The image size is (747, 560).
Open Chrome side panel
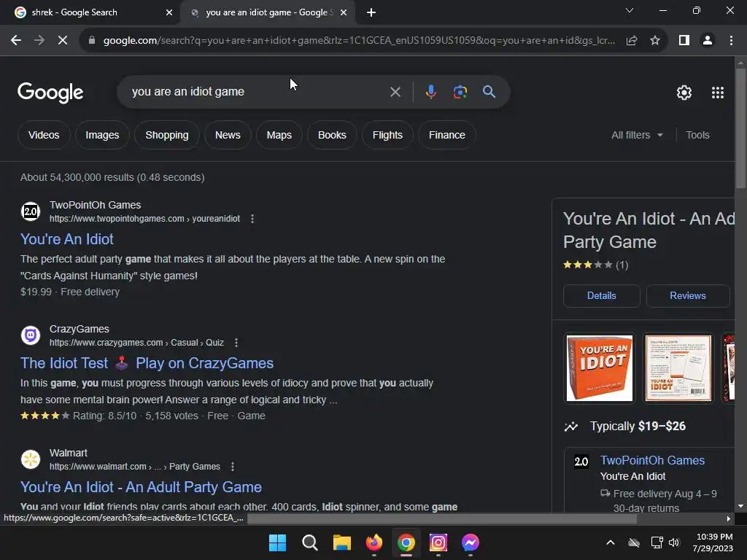click(684, 41)
